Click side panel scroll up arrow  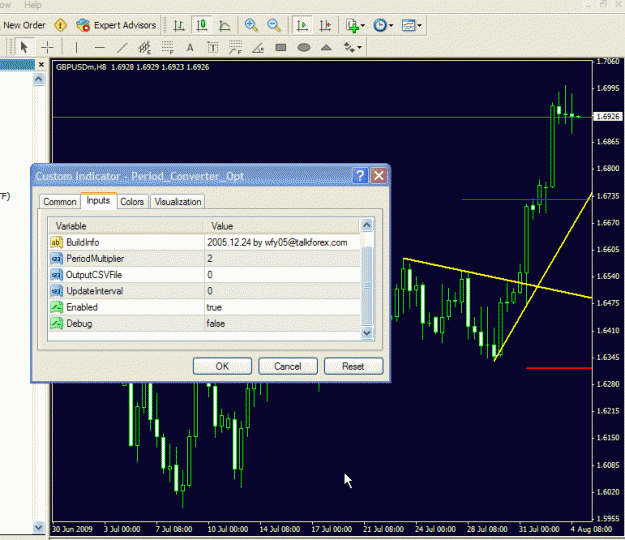(x=38, y=79)
